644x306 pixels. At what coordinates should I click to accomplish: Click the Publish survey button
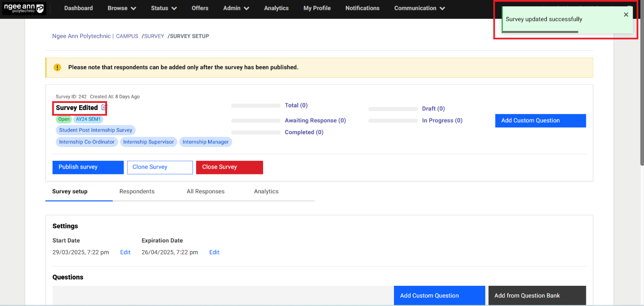pos(88,167)
